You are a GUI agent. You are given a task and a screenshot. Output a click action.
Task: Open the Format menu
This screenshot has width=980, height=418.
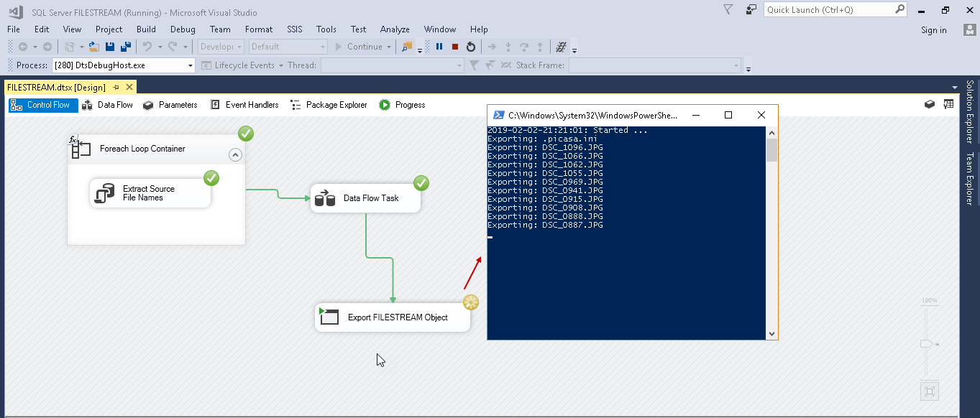(259, 29)
